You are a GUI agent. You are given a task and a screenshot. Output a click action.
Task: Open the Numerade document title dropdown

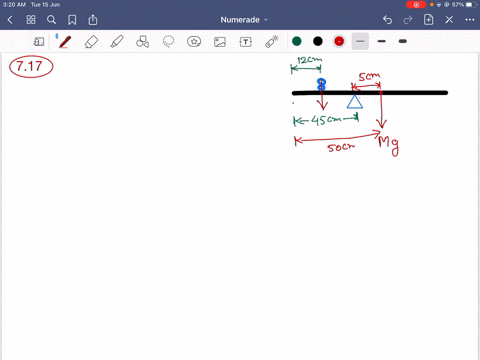pyautogui.click(x=244, y=20)
